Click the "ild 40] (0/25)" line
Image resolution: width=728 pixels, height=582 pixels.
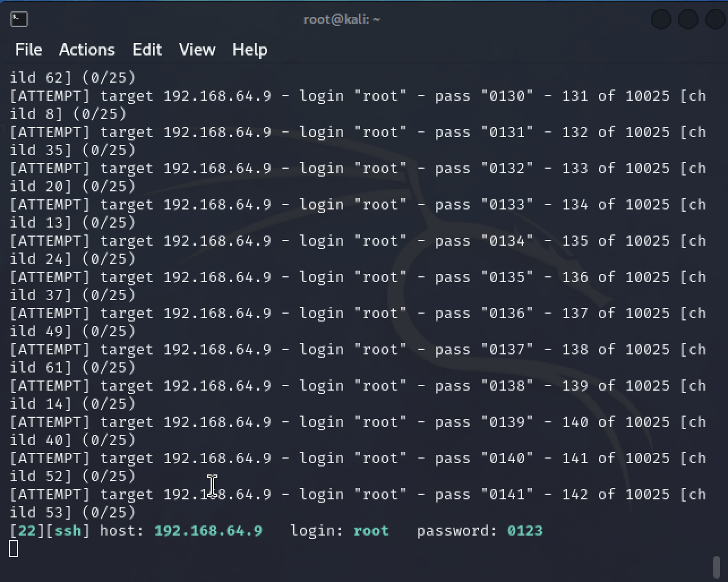point(73,440)
